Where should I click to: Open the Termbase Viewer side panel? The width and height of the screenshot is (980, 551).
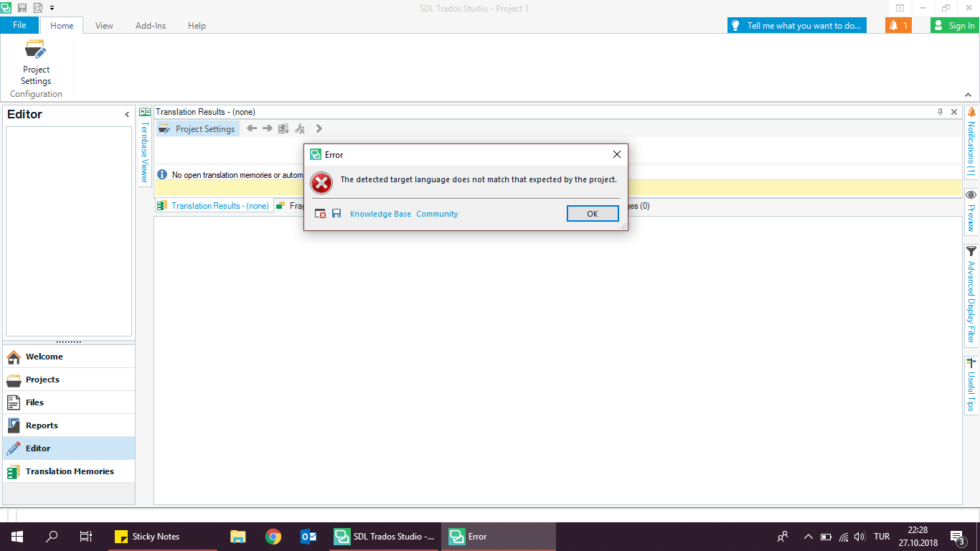click(x=144, y=147)
